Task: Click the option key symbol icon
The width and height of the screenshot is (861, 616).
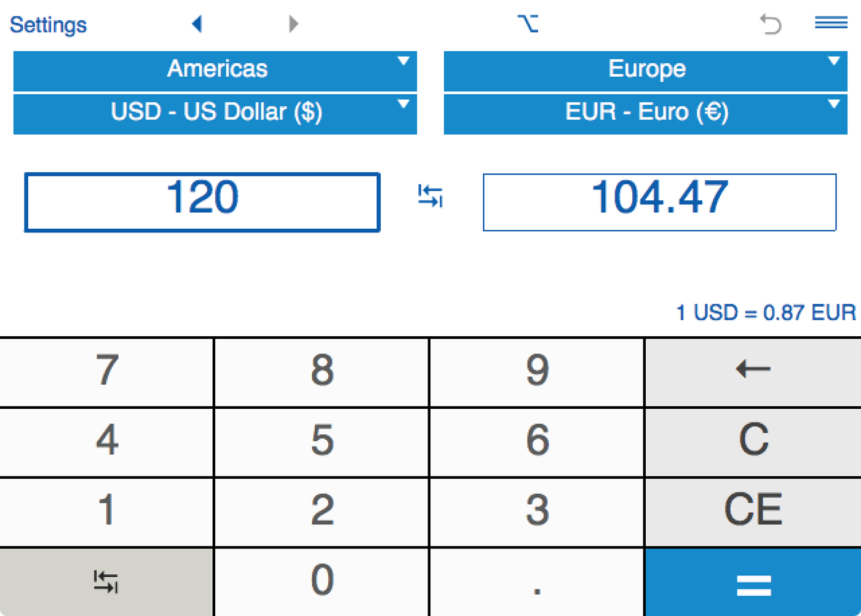Action: (x=528, y=24)
